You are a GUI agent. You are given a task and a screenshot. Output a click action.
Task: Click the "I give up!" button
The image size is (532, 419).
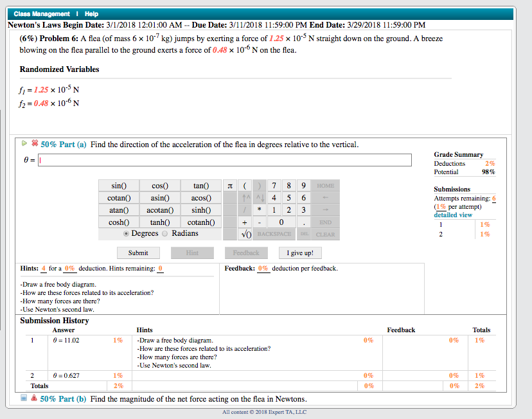(299, 253)
